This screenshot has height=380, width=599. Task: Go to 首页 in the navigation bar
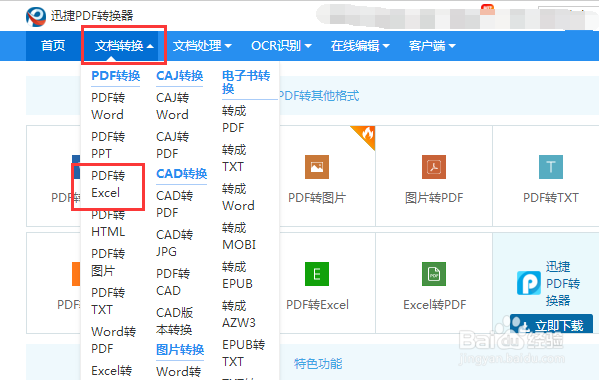[53, 46]
